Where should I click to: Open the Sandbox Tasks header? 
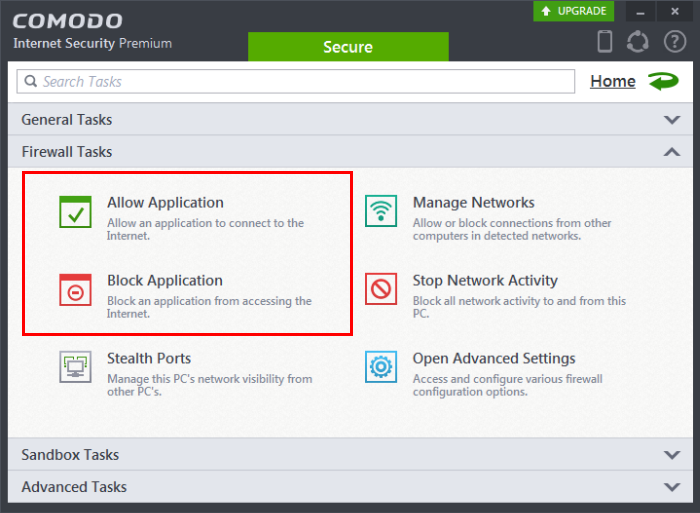click(x=350, y=455)
